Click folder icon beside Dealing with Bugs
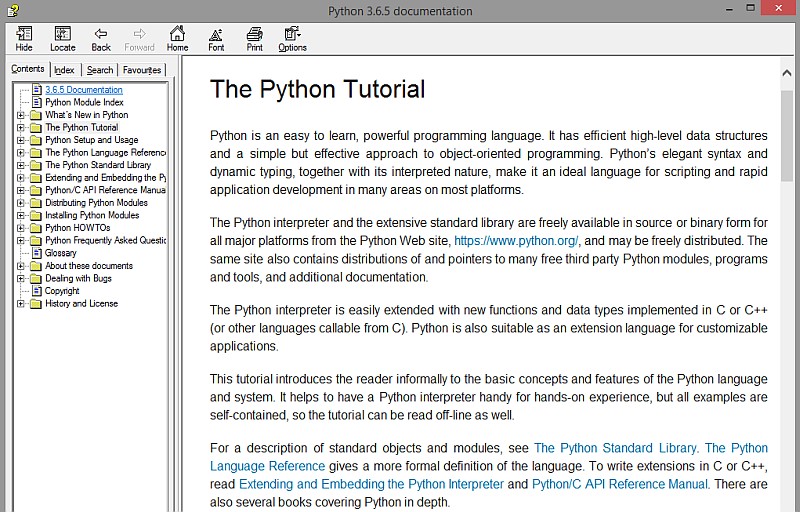This screenshot has width=800, height=512. 36,278
